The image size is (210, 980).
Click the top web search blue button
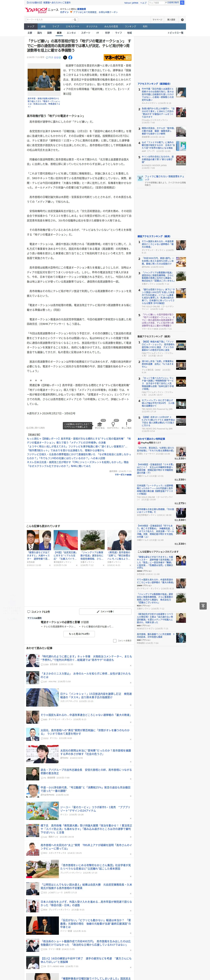coord(182,3)
